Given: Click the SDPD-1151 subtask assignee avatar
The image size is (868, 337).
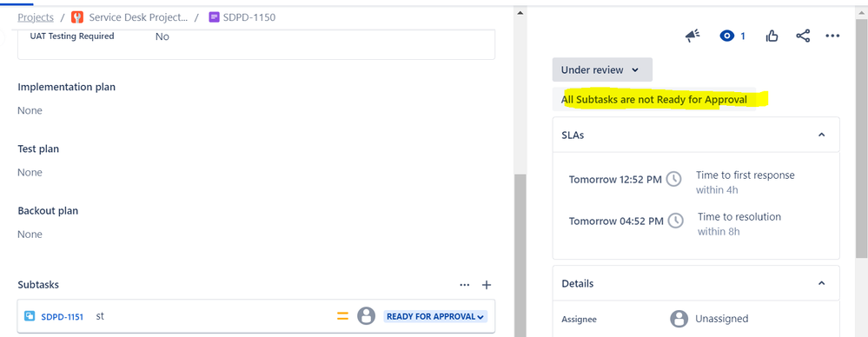Looking at the screenshot, I should pyautogui.click(x=366, y=316).
